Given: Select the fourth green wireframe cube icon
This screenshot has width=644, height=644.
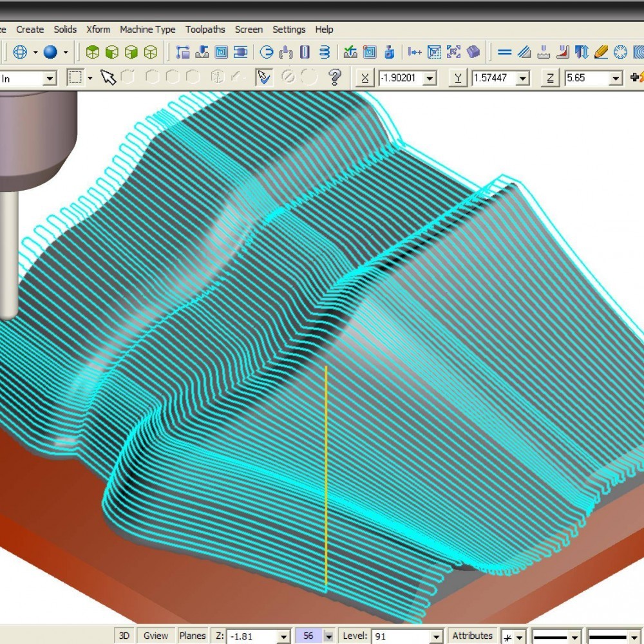Looking at the screenshot, I should tap(151, 52).
